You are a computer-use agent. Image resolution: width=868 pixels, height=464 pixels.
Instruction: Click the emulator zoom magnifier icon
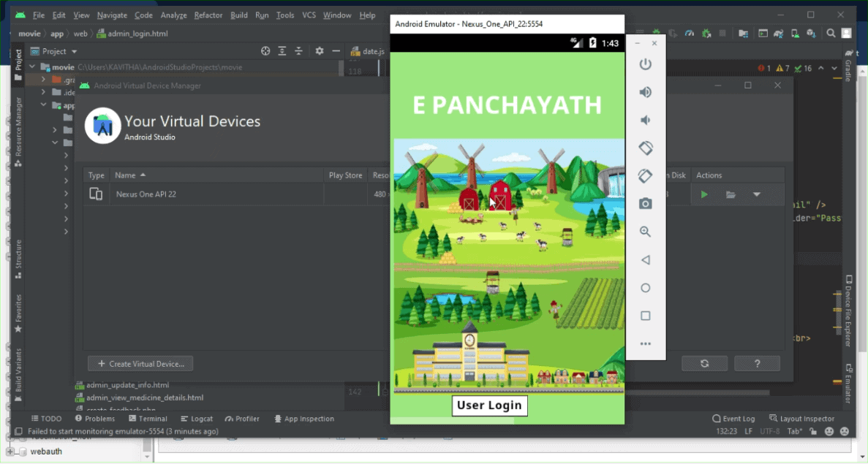(645, 232)
